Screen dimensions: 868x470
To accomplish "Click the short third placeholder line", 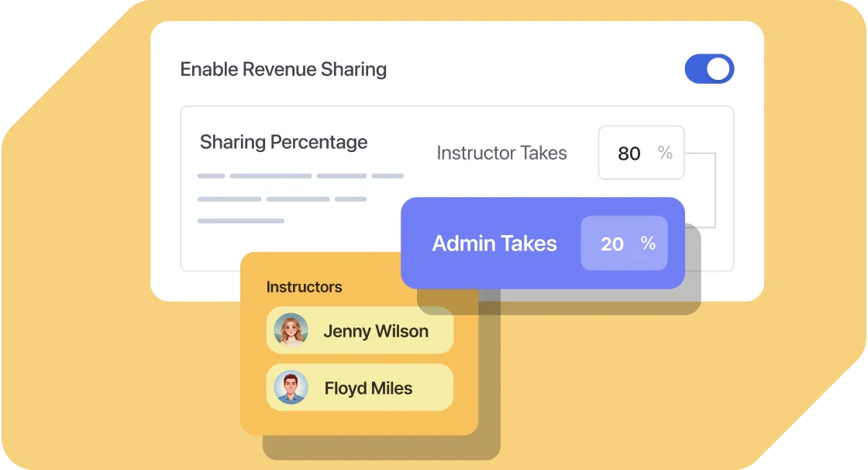I will click(x=241, y=221).
